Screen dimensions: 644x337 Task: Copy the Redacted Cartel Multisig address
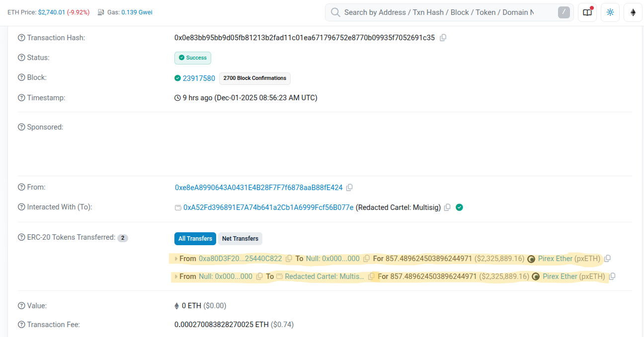click(x=447, y=207)
